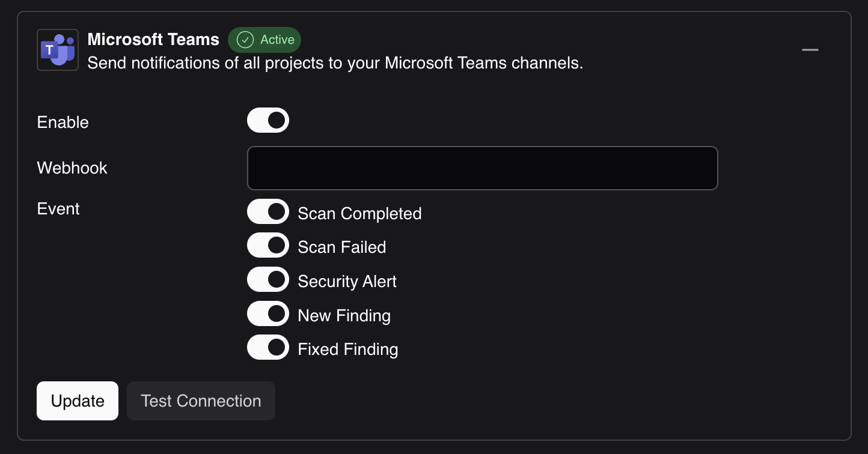
Task: Click the notifications description sentence
Action: click(335, 63)
